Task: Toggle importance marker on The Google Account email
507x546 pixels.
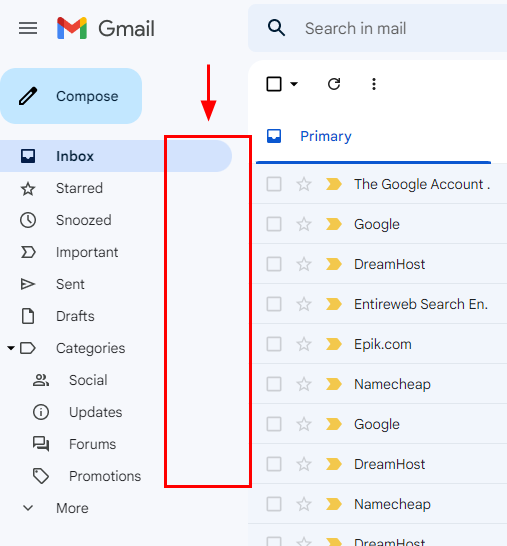Action: [334, 184]
